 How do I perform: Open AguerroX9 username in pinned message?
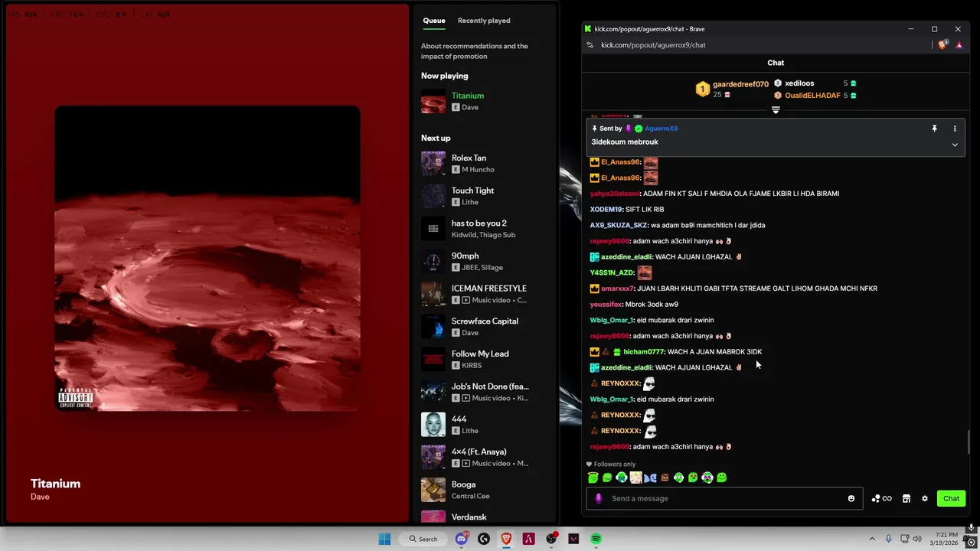661,129
